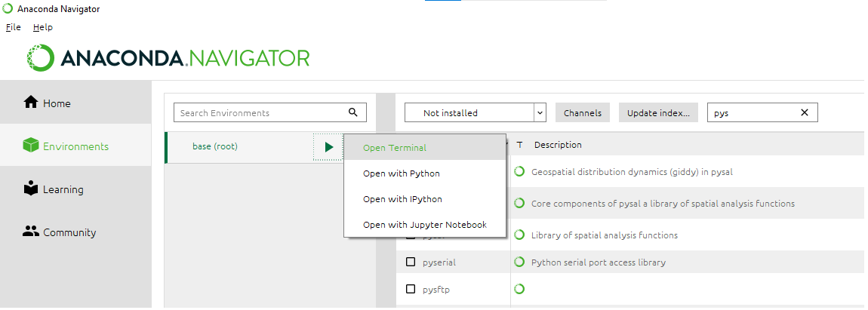Image resolution: width=868 pixels, height=310 pixels.
Task: Open the File menu
Action: point(14,27)
